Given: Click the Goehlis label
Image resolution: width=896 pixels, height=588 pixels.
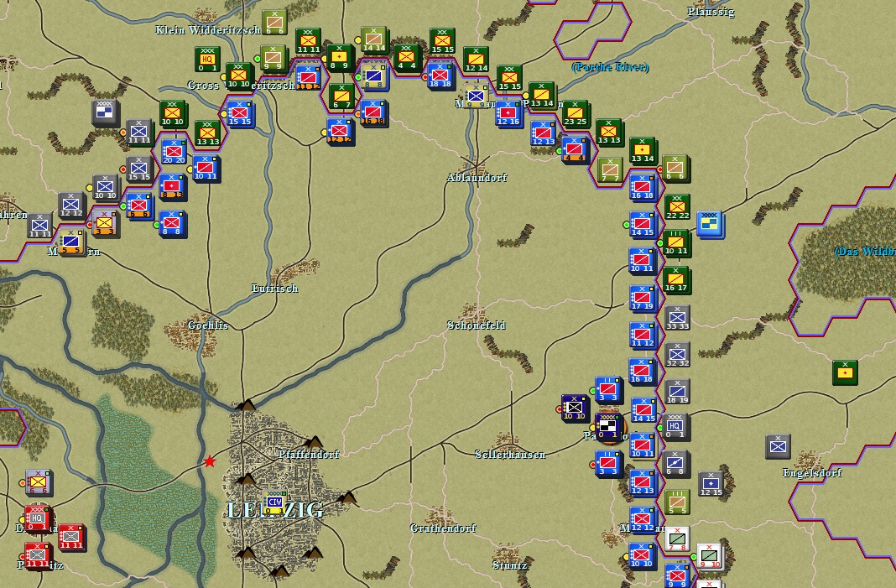Looking at the screenshot, I should pos(208,325).
